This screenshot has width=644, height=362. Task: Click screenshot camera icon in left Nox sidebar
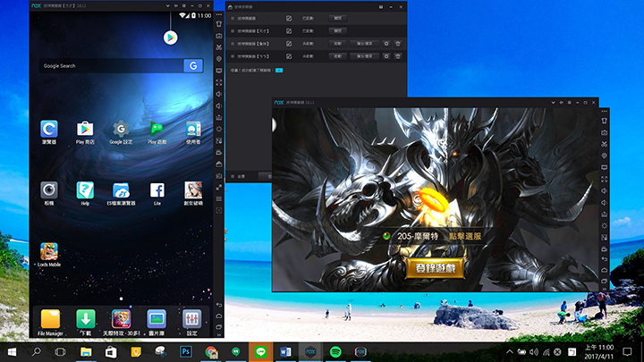[219, 36]
